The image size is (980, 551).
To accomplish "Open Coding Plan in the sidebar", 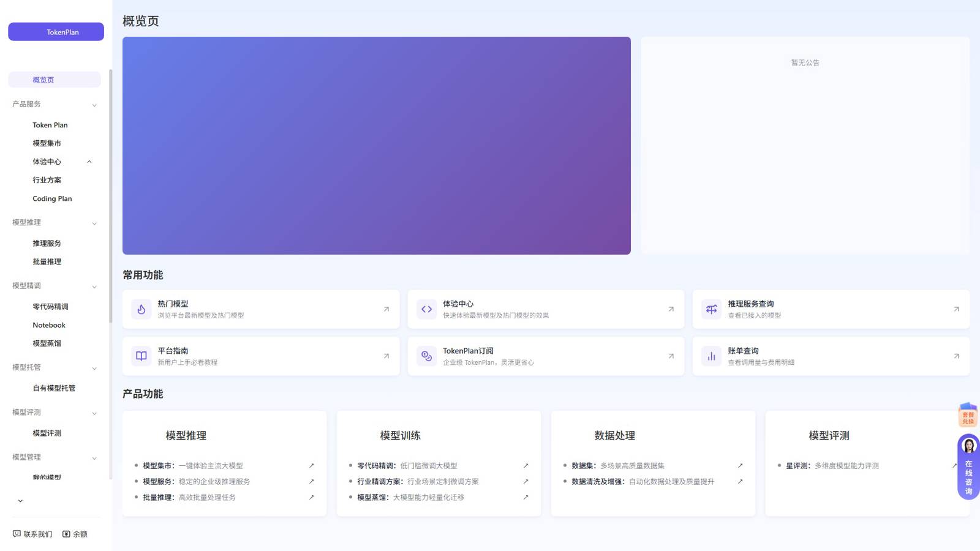I will (x=52, y=198).
